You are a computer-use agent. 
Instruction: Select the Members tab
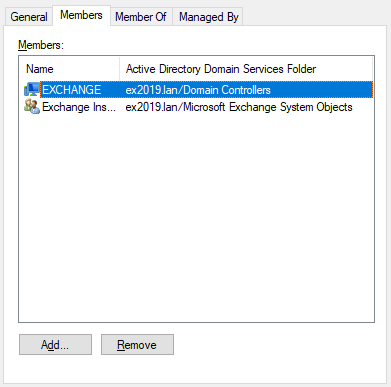click(81, 15)
